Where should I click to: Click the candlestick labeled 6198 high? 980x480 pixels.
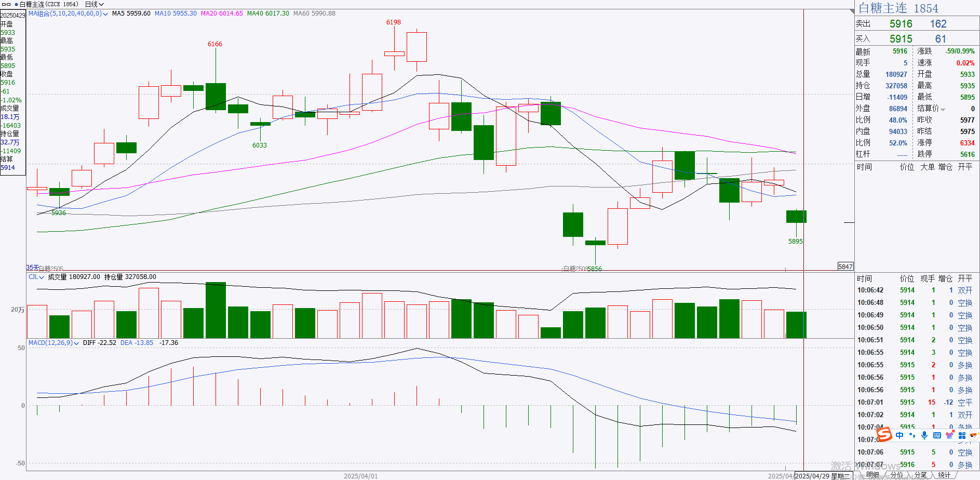[x=394, y=53]
